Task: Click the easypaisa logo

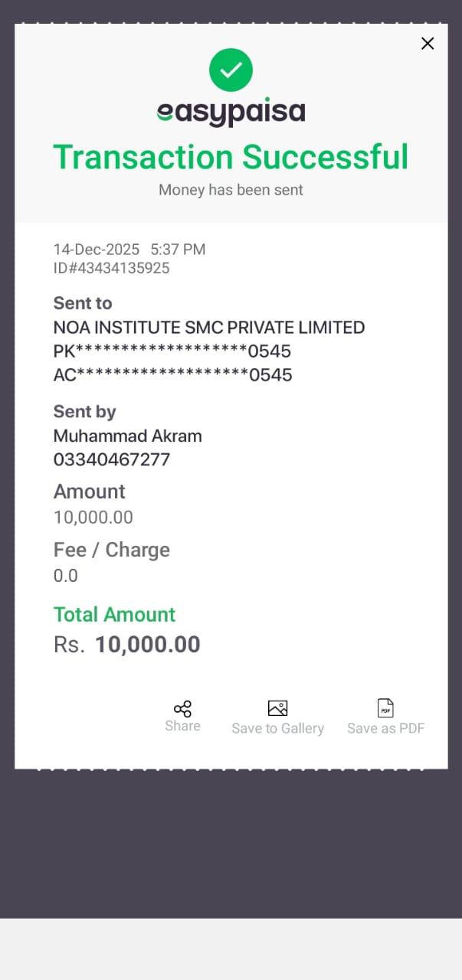Action: click(x=231, y=113)
